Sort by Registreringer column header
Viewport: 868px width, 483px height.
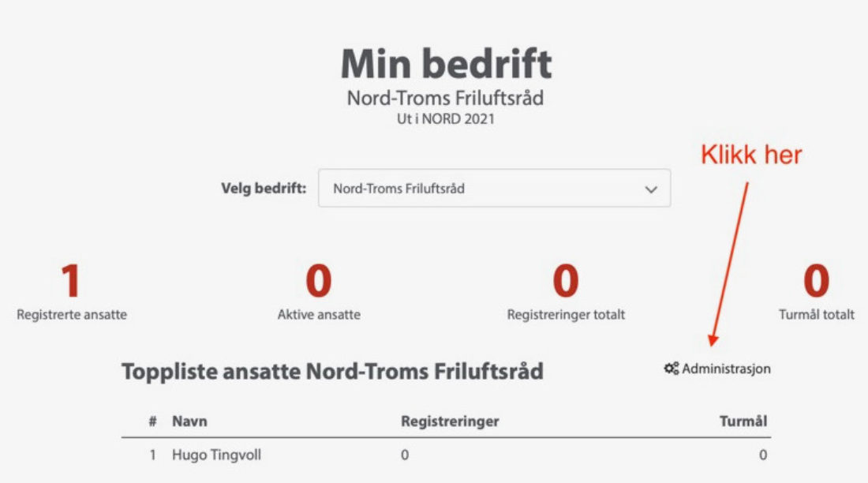(x=450, y=421)
